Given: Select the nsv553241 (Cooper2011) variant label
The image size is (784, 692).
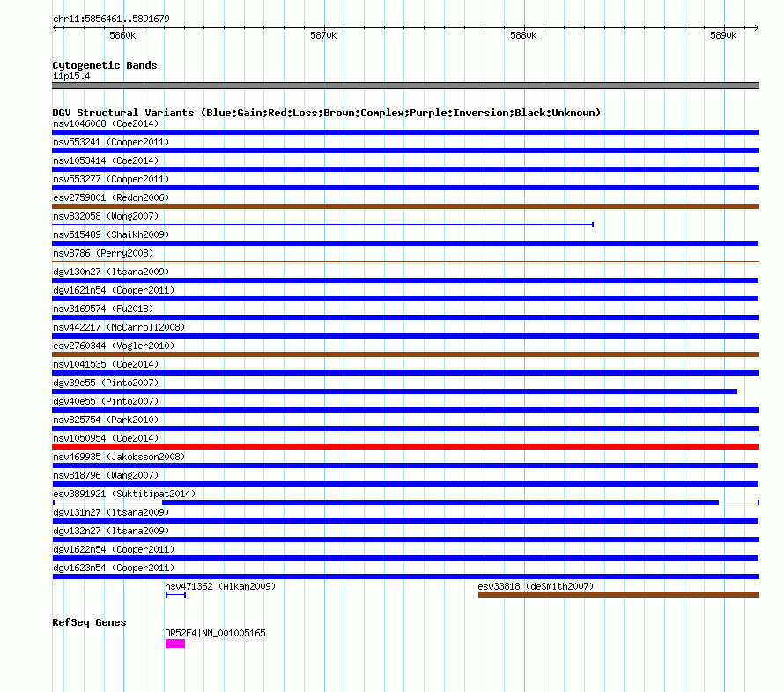Looking at the screenshot, I should (x=111, y=142).
